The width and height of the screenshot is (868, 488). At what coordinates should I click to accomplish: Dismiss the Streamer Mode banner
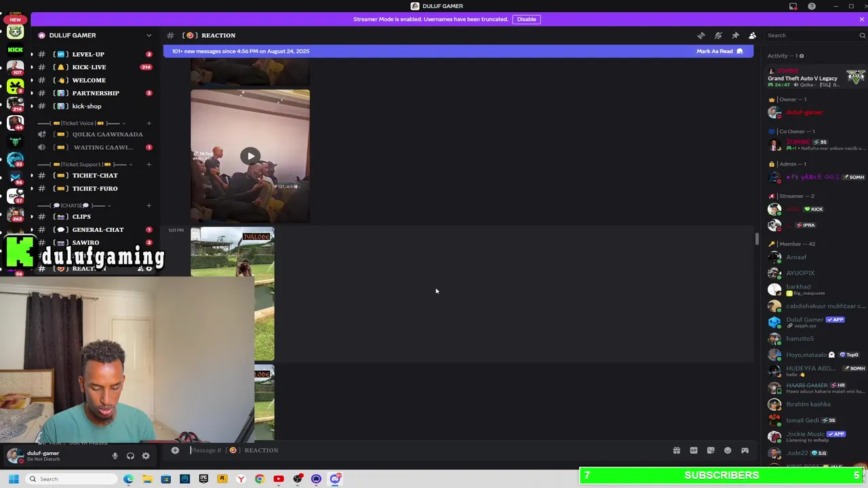click(x=861, y=19)
